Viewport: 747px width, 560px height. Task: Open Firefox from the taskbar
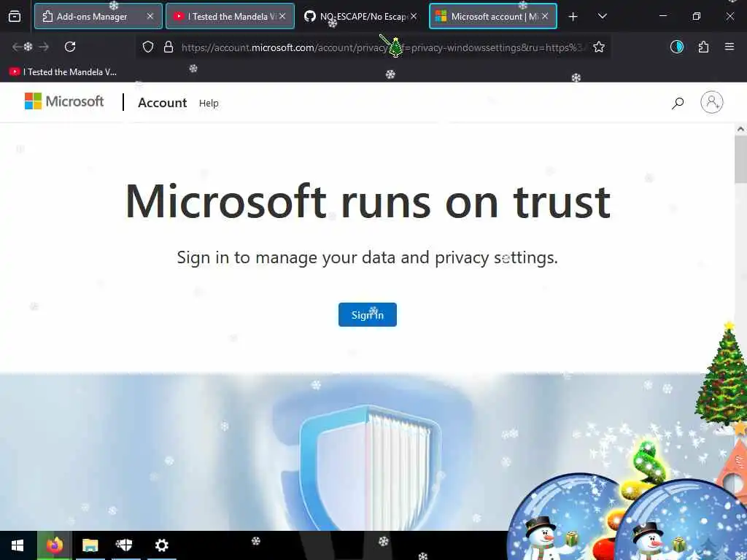click(x=54, y=545)
